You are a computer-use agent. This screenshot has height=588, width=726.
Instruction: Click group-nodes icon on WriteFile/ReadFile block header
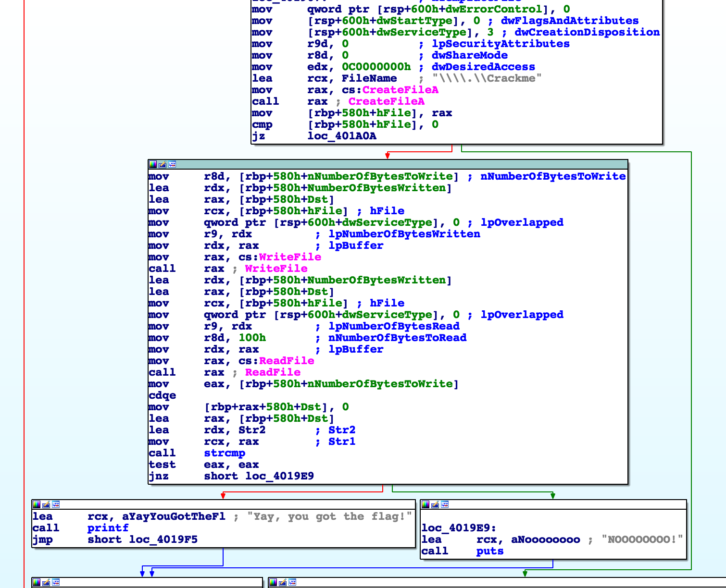point(172,164)
